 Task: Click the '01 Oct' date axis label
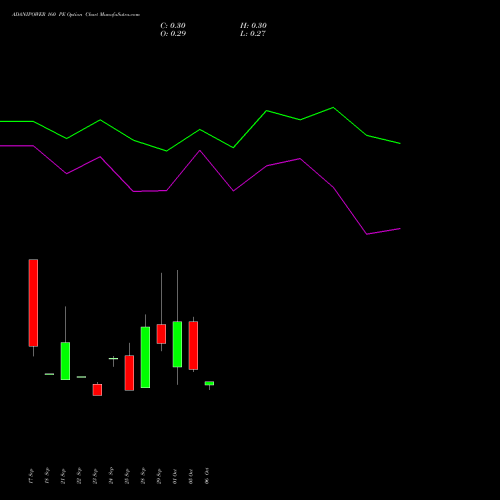pos(175,476)
